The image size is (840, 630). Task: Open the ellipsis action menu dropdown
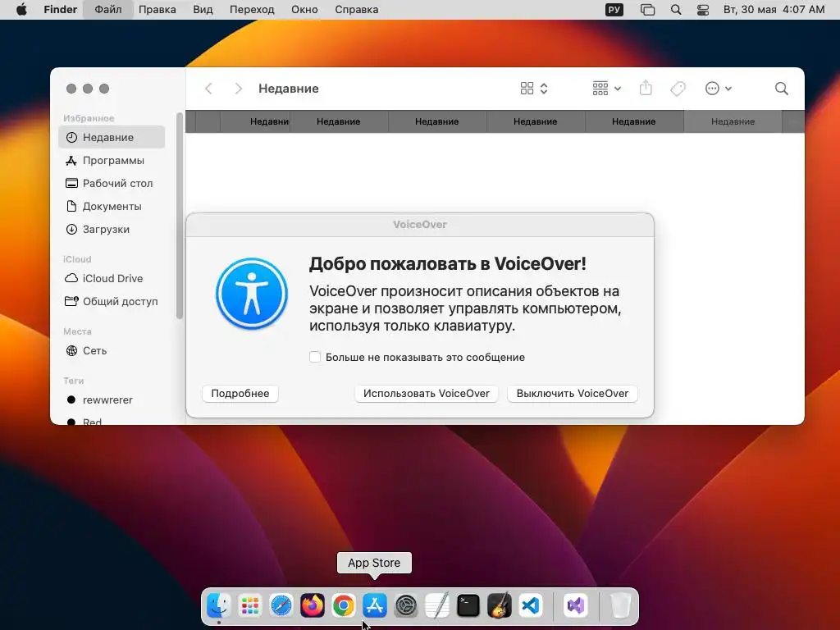[719, 89]
